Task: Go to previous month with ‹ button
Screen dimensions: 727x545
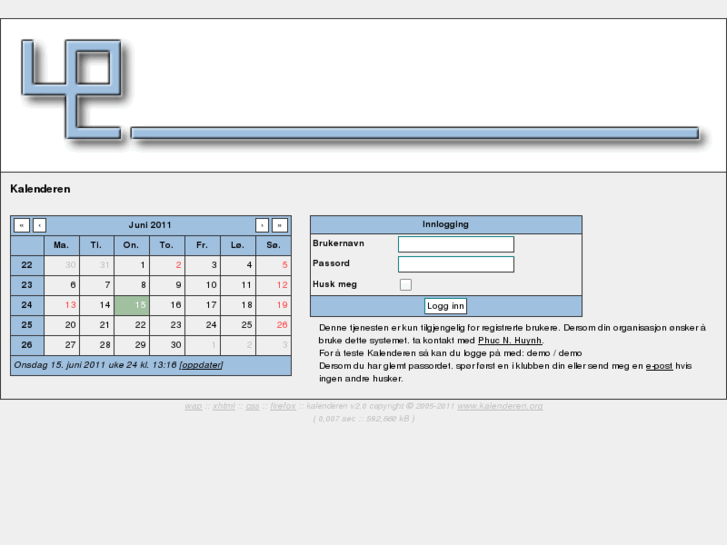Action: coord(39,225)
